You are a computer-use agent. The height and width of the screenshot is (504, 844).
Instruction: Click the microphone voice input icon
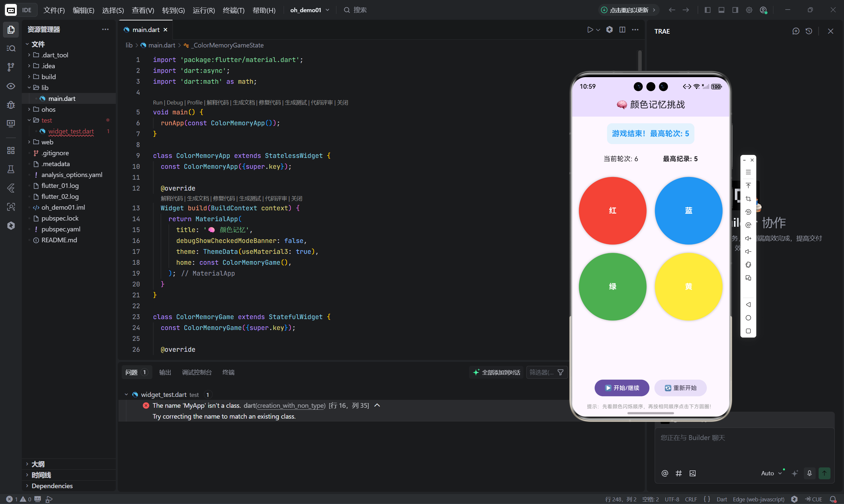[x=809, y=473]
